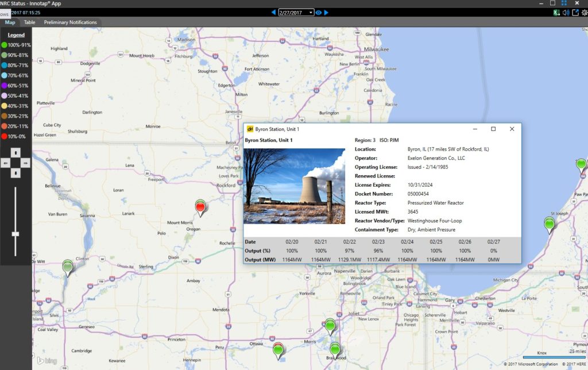Toggle the sound speaker icon
Viewport: 588px width, 370px height.
566,13
